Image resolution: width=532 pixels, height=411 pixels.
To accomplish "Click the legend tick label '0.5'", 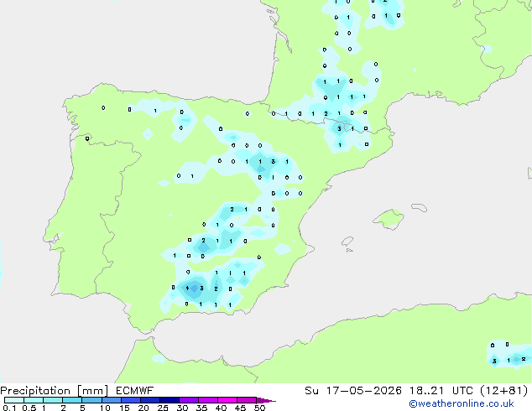I will pyautogui.click(x=29, y=408).
